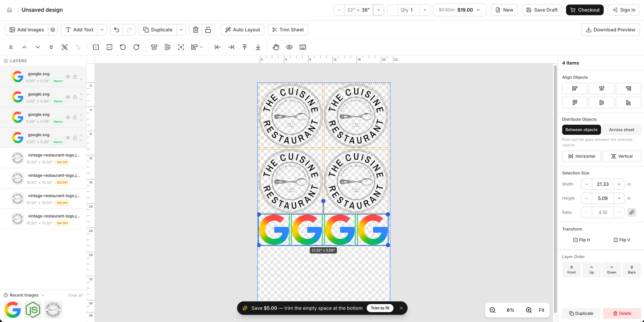This screenshot has width=644, height=322.
Task: Click the red Delete button
Action: [622, 314]
